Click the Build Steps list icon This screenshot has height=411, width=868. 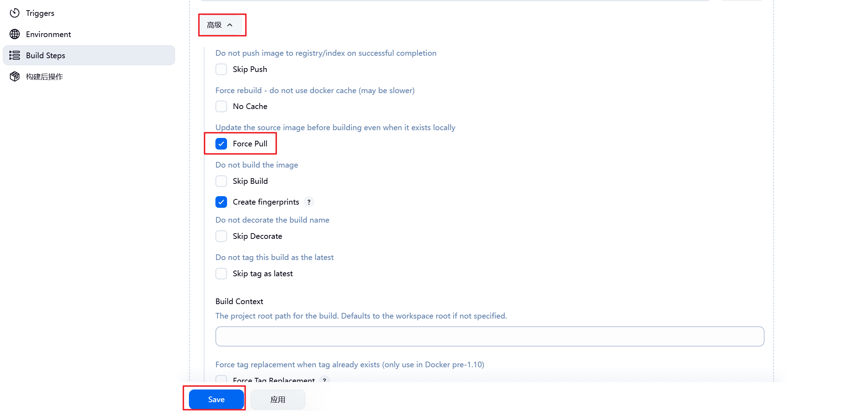pyautogui.click(x=14, y=55)
